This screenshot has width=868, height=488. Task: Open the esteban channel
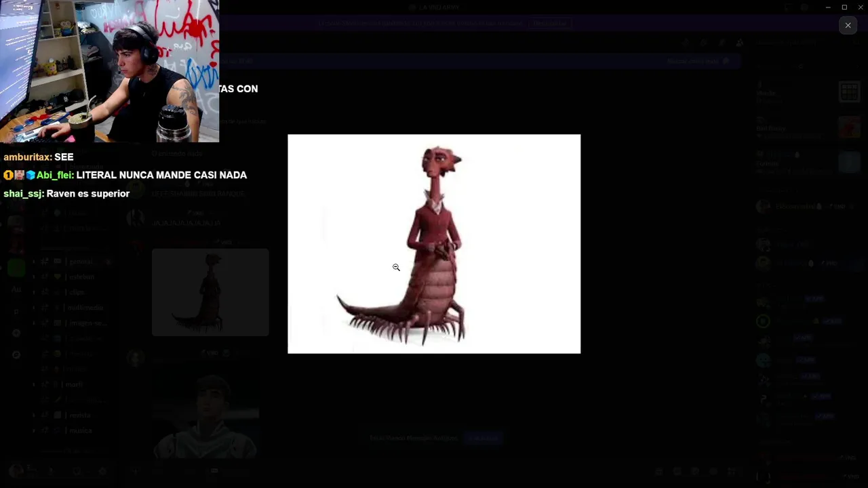(81, 277)
